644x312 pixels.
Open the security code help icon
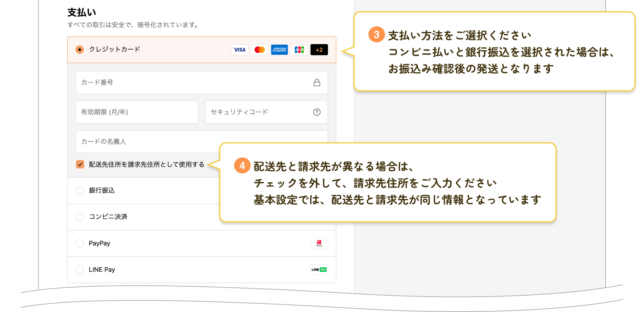pos(317,112)
